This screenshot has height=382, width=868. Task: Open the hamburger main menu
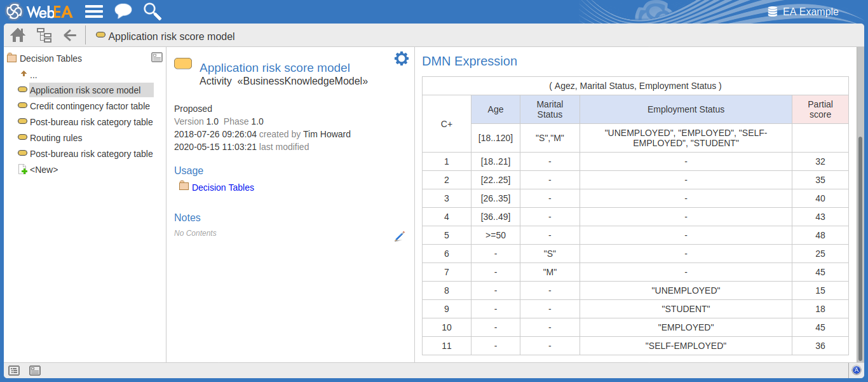coord(94,11)
